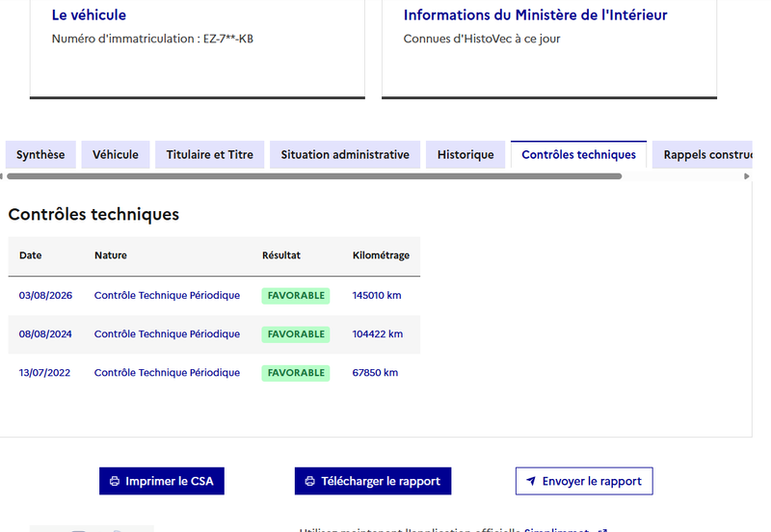Click the horizontal tabs scrollbar thumb
Viewport: 771px width, 532px height.
point(314,176)
